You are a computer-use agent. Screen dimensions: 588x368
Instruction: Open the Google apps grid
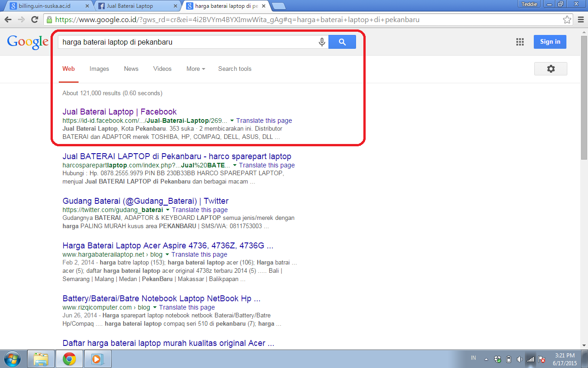[x=520, y=42]
